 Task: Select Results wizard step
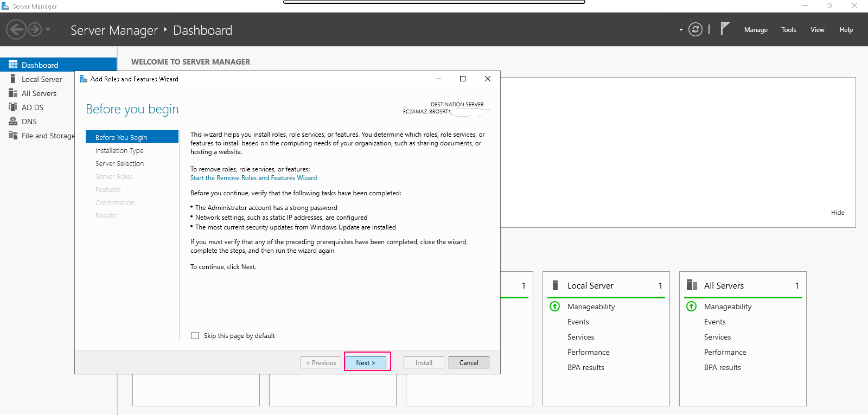pos(106,215)
